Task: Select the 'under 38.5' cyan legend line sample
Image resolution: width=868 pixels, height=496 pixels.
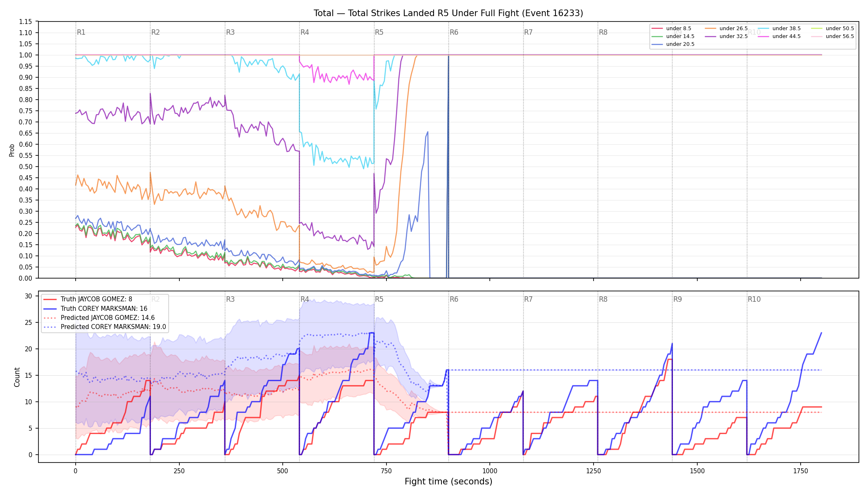Action: click(x=763, y=29)
